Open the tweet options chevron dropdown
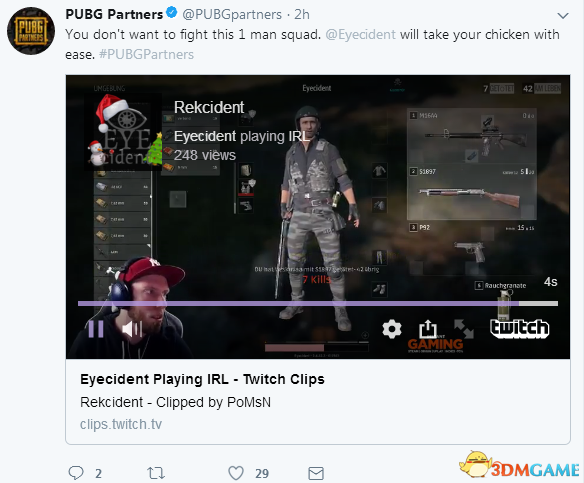The image size is (584, 483). [562, 16]
